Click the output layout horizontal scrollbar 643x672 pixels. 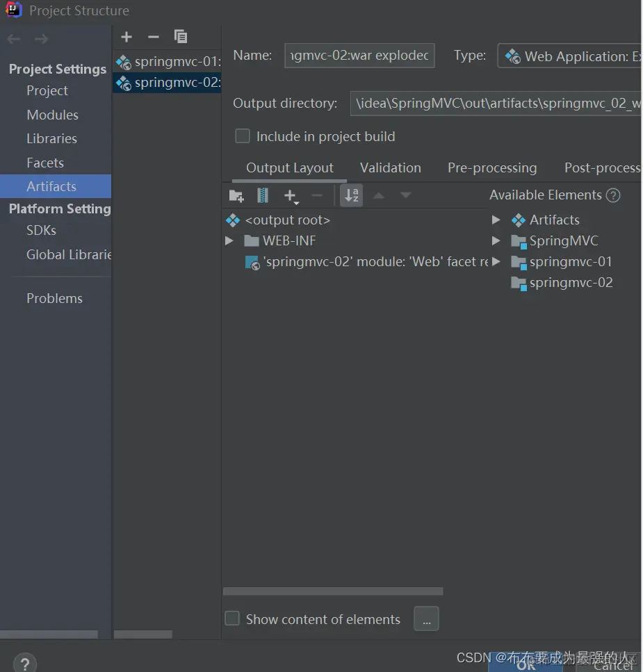pos(333,591)
